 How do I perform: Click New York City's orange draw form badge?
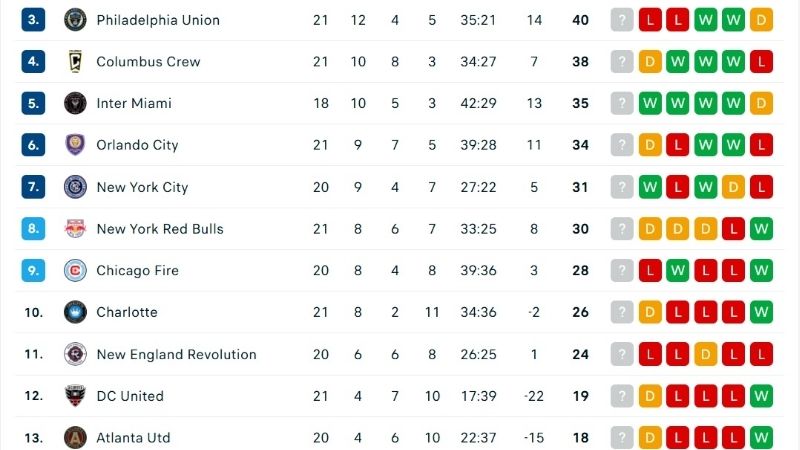pos(734,187)
